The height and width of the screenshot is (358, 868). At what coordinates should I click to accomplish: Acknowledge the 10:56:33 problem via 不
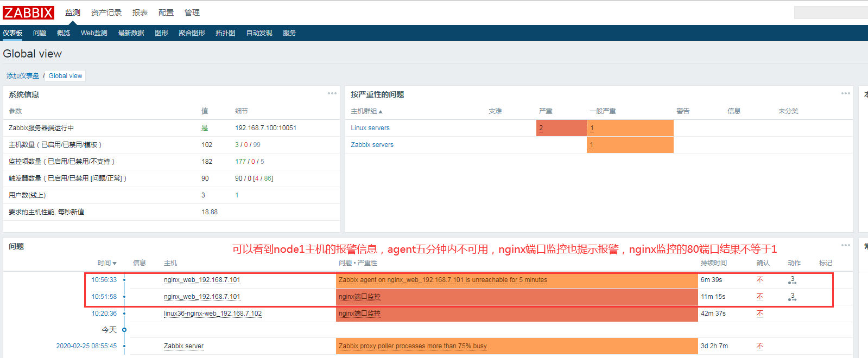point(760,280)
